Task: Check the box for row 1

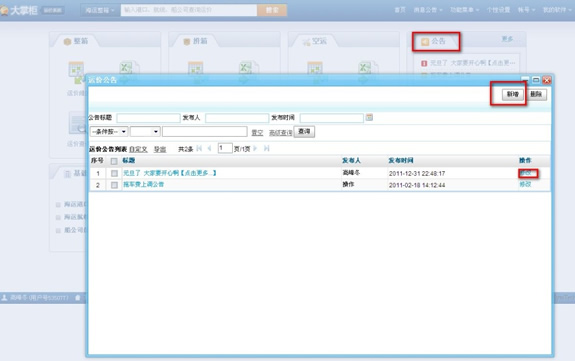Action: [x=114, y=173]
